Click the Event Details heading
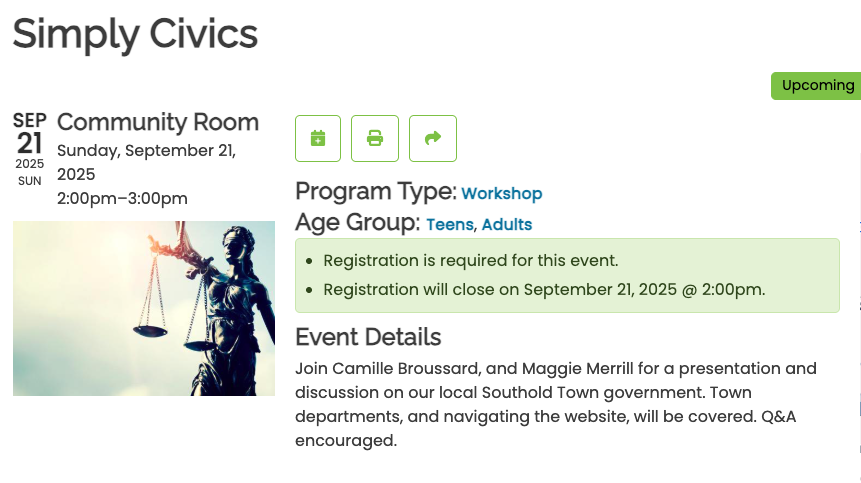 click(x=368, y=337)
